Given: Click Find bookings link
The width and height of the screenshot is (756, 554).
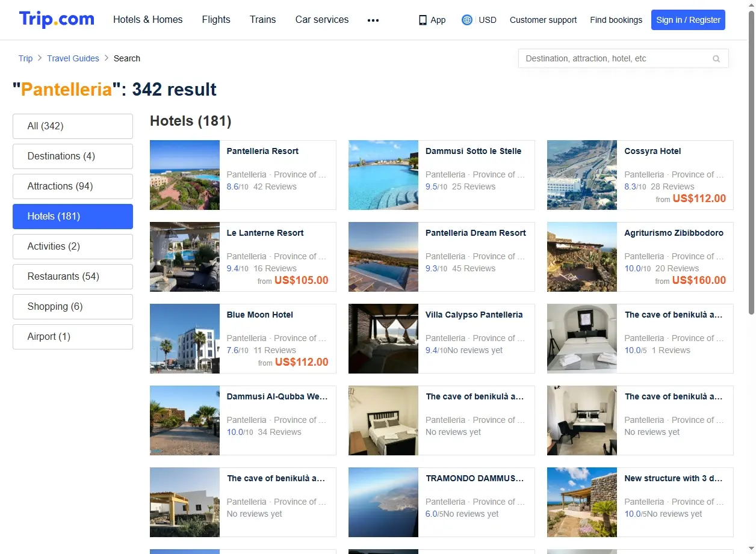Looking at the screenshot, I should [x=616, y=20].
